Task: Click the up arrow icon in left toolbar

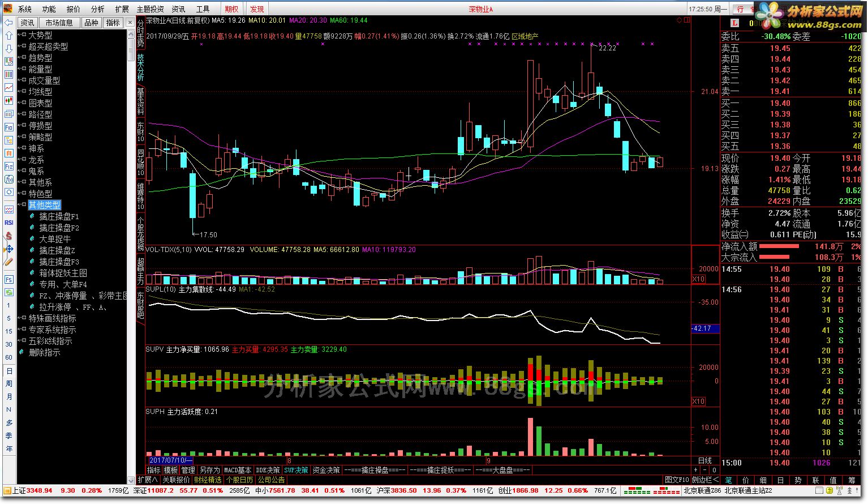Action: tap(8, 35)
